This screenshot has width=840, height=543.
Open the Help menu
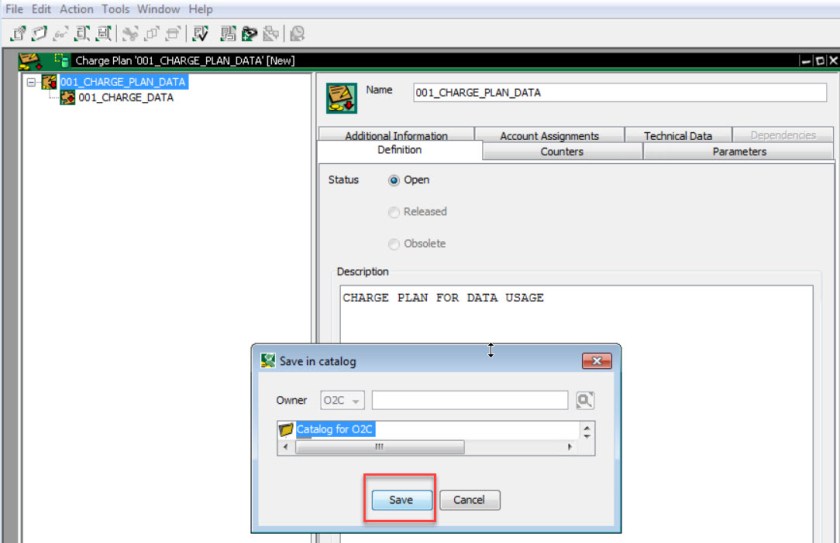(x=200, y=9)
